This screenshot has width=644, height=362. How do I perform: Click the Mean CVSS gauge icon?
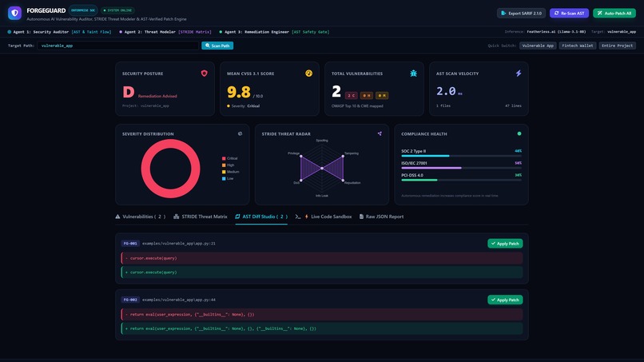tap(309, 74)
